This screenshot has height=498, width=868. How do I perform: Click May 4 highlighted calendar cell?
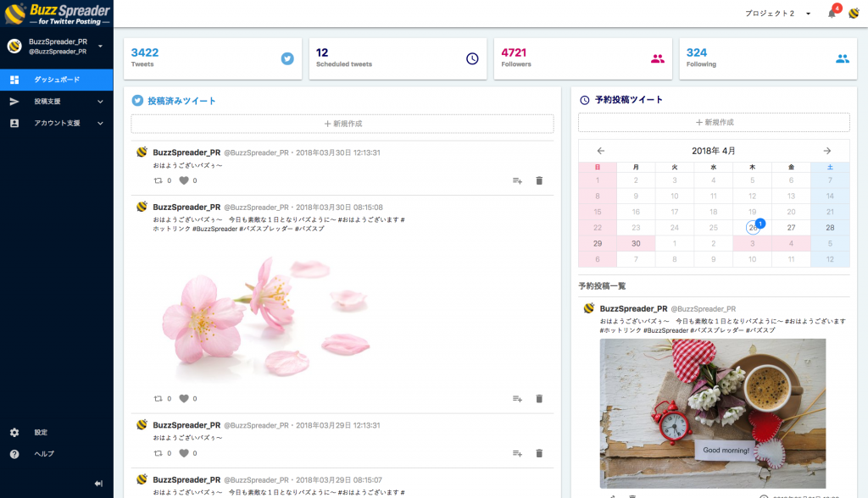[x=791, y=243]
